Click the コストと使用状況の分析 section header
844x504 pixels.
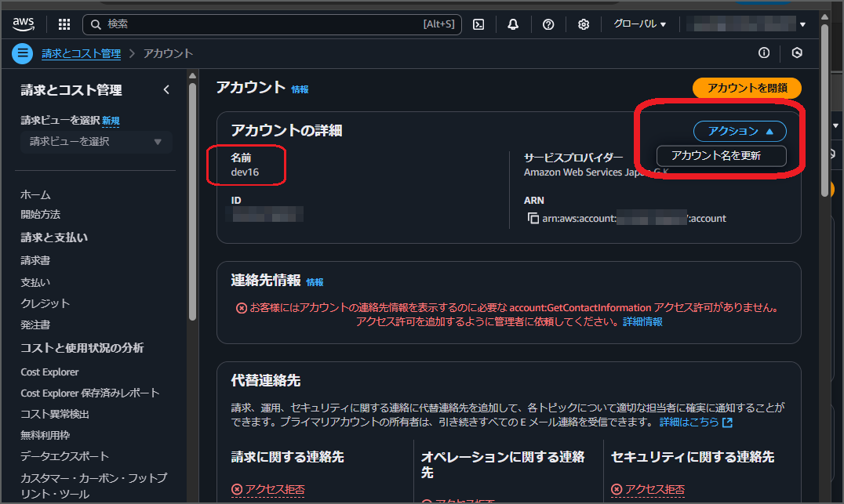click(x=82, y=348)
